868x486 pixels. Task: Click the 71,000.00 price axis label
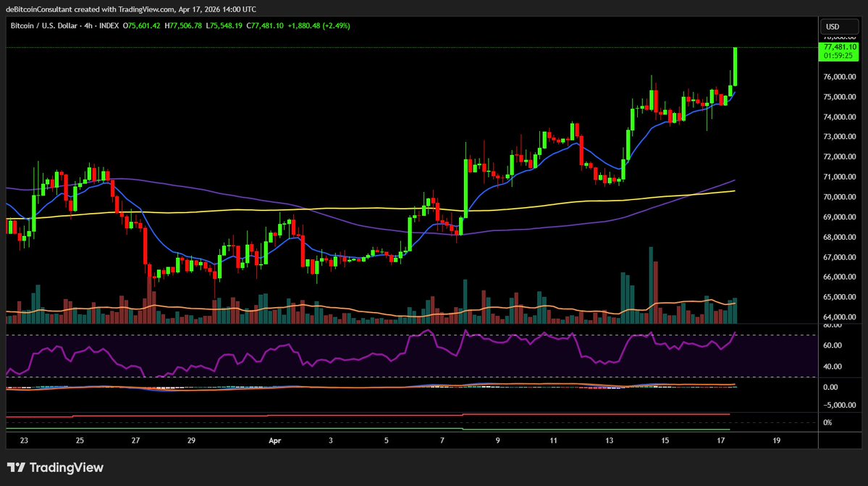pyautogui.click(x=840, y=177)
